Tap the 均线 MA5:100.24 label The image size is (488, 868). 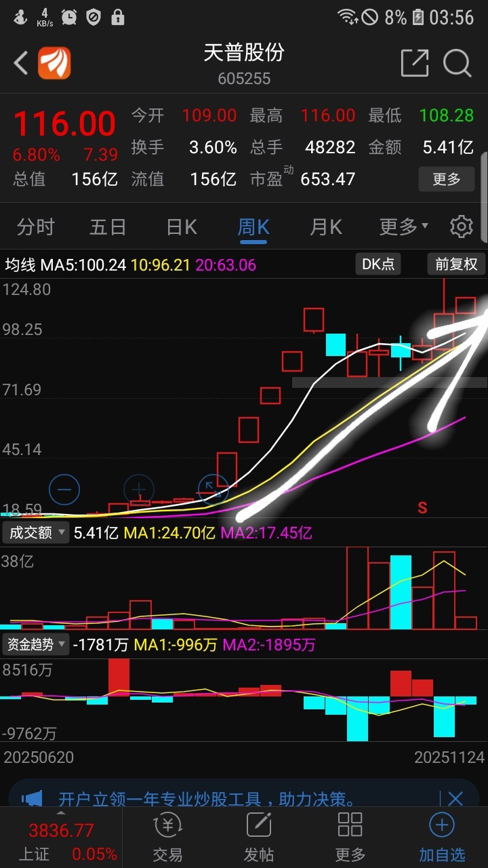tap(66, 264)
